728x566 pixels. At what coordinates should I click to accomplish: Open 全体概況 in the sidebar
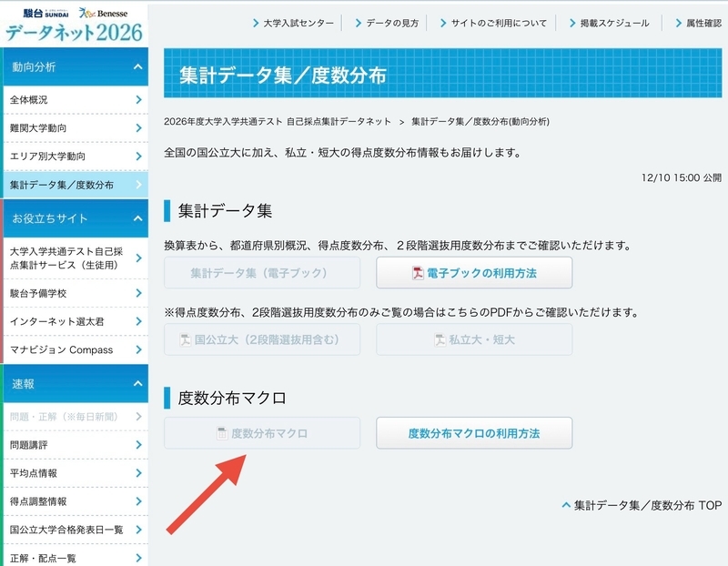[76, 100]
